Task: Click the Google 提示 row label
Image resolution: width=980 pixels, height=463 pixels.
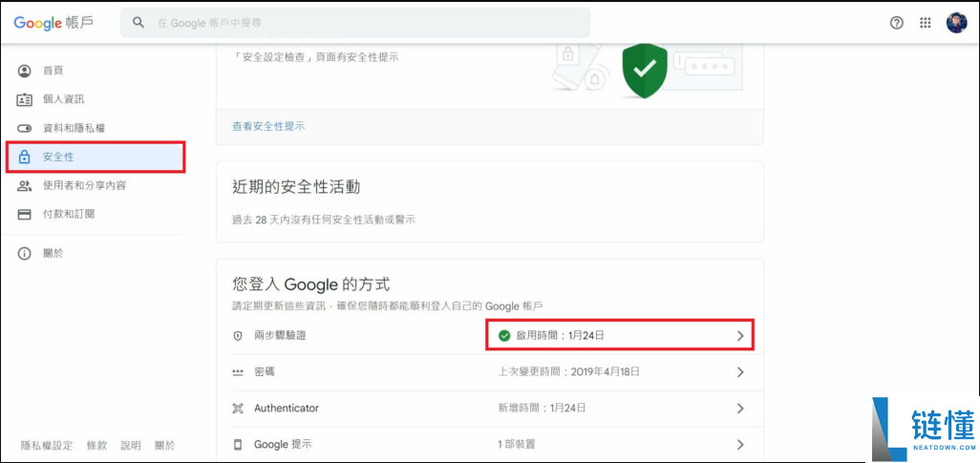Action: pyautogui.click(x=283, y=445)
